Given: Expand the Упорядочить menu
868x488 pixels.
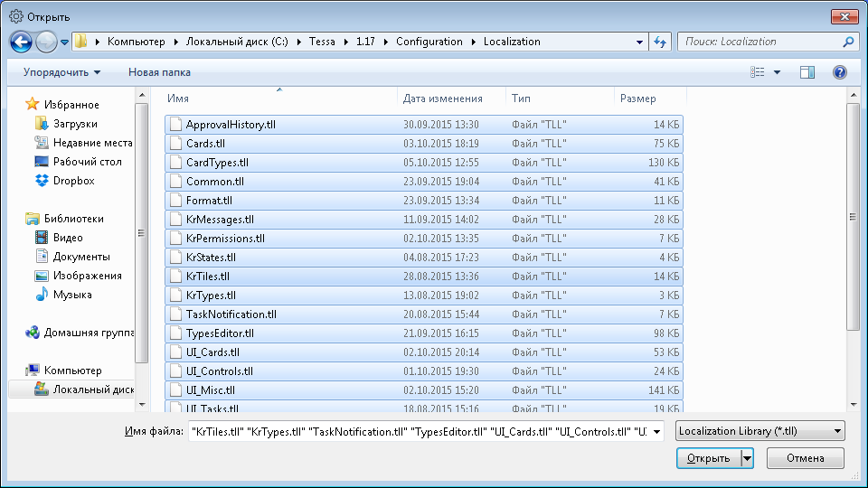Looking at the screenshot, I should (61, 72).
